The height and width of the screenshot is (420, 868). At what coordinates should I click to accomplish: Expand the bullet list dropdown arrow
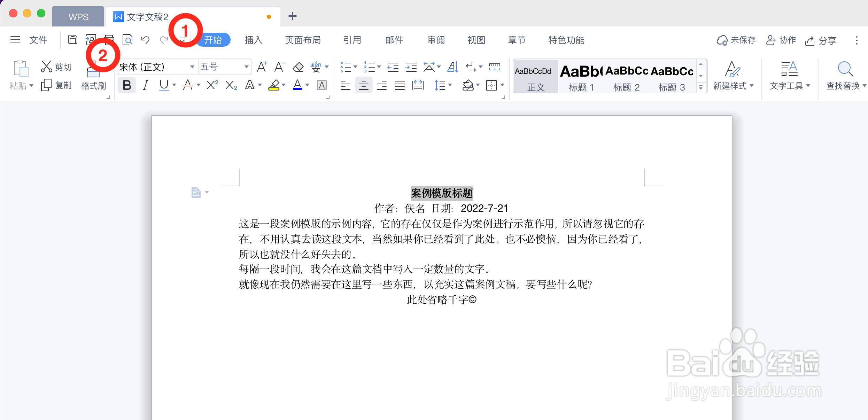(355, 67)
